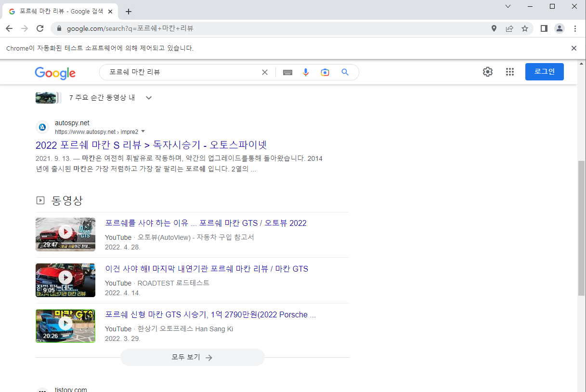Open the autospy.net result options dropdown arrow
The width and height of the screenshot is (586, 392).
143,131
